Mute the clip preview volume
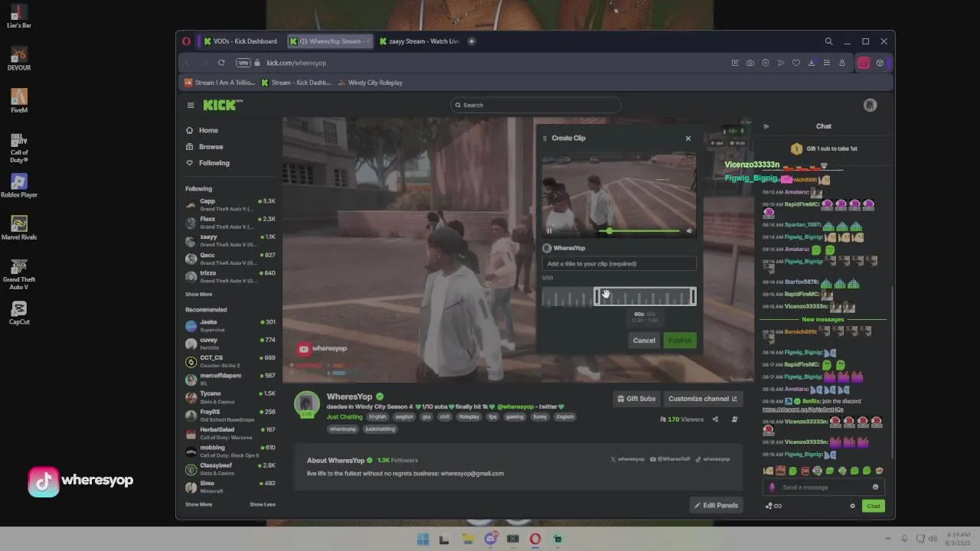The image size is (980, 551). (689, 230)
